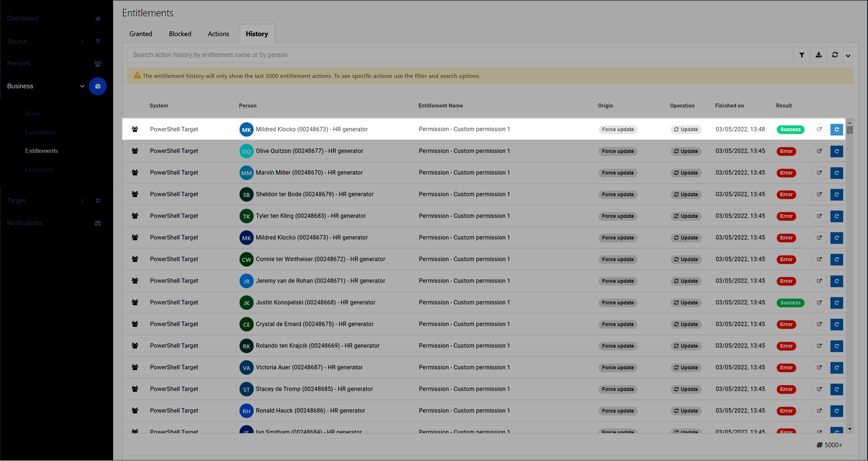Retry action for Stacey de Tromp row
868x461 pixels.
[837, 390]
